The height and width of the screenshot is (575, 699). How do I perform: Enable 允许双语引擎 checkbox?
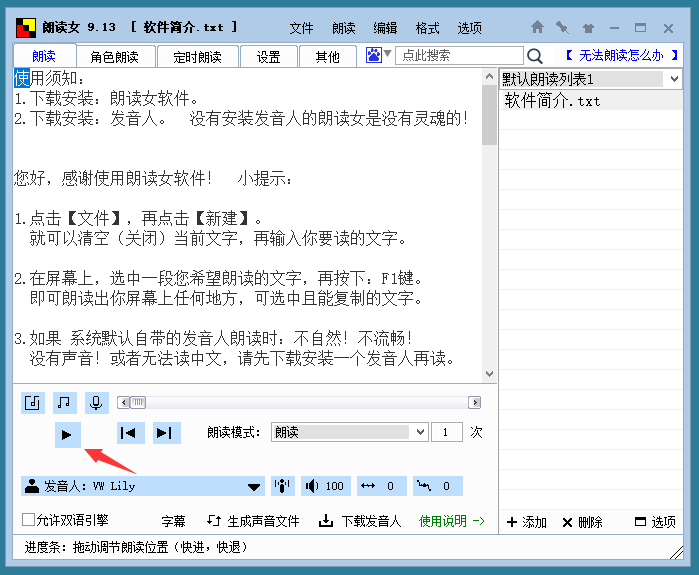(x=29, y=520)
